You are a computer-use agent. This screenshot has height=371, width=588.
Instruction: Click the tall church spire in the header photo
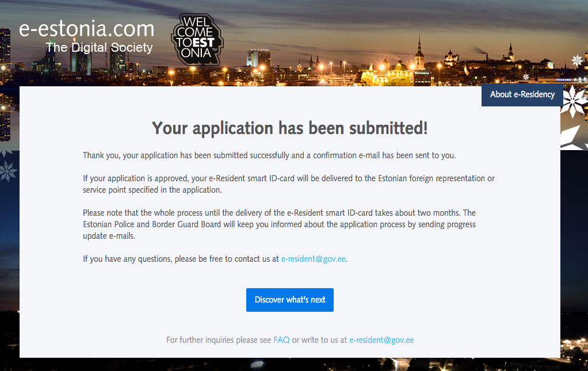(419, 52)
